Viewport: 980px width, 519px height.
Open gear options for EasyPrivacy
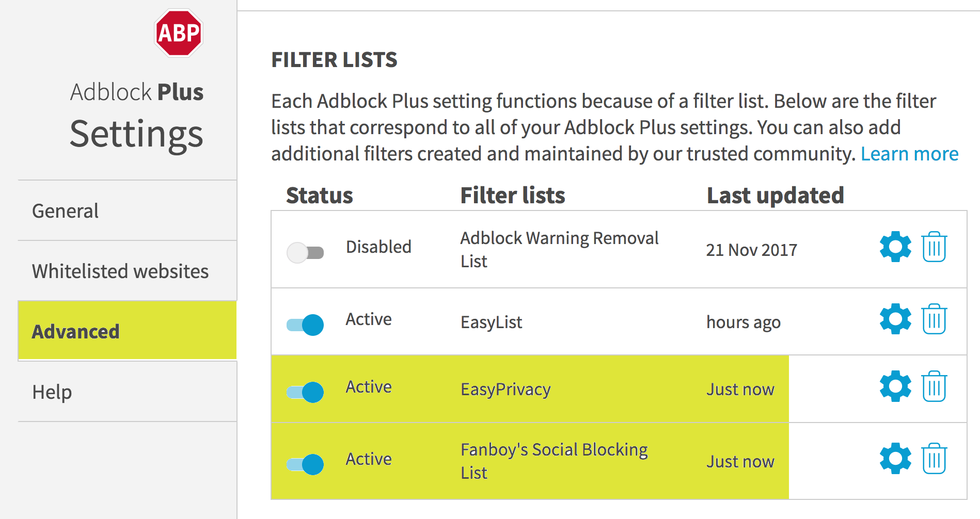click(895, 386)
